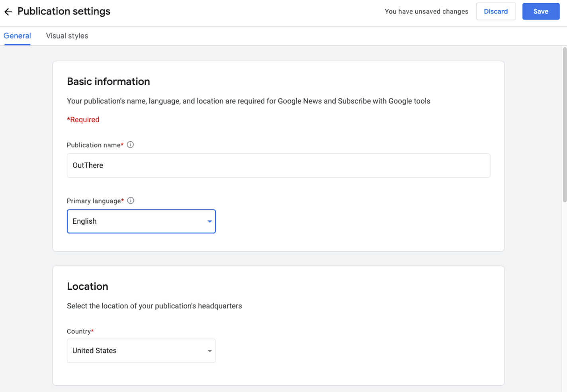
Task: Switch to the Visual styles tab
Action: pos(67,36)
